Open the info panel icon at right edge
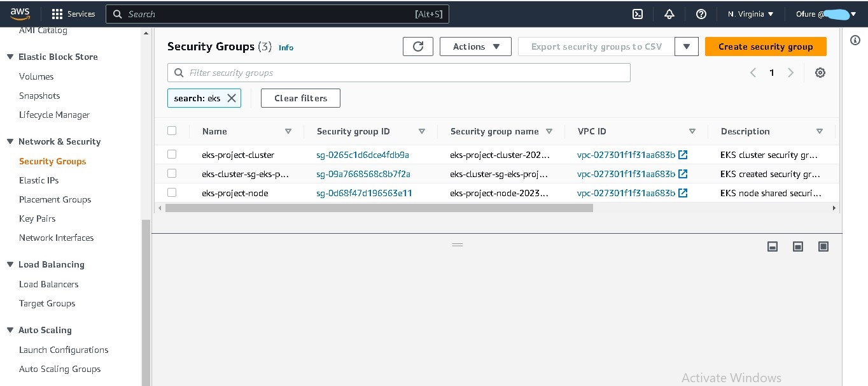 tap(855, 40)
